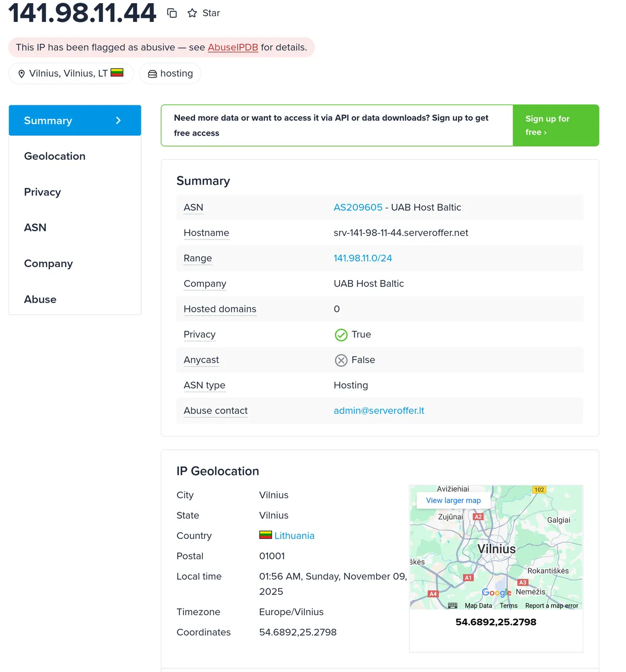Expand the Summary section via its chevron

pos(118,121)
